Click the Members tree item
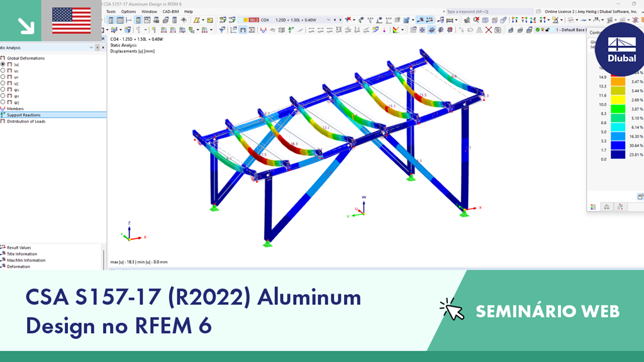Image resolution: width=644 pixels, height=362 pixels. pos(15,109)
